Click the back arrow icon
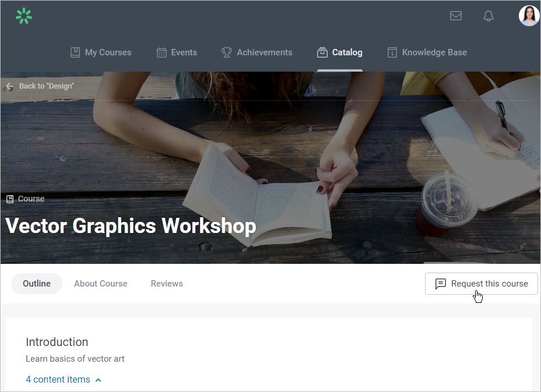 coord(10,87)
